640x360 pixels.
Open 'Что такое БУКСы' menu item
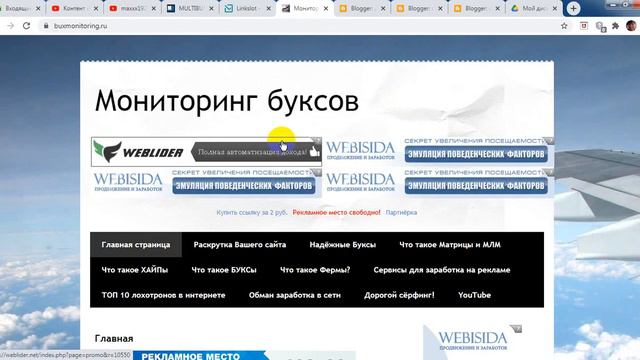click(x=224, y=270)
